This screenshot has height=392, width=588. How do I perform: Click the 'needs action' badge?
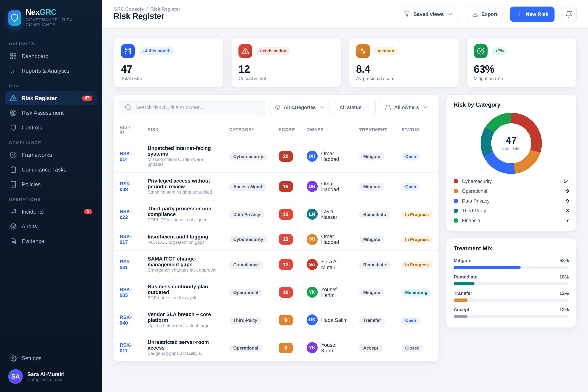273,51
